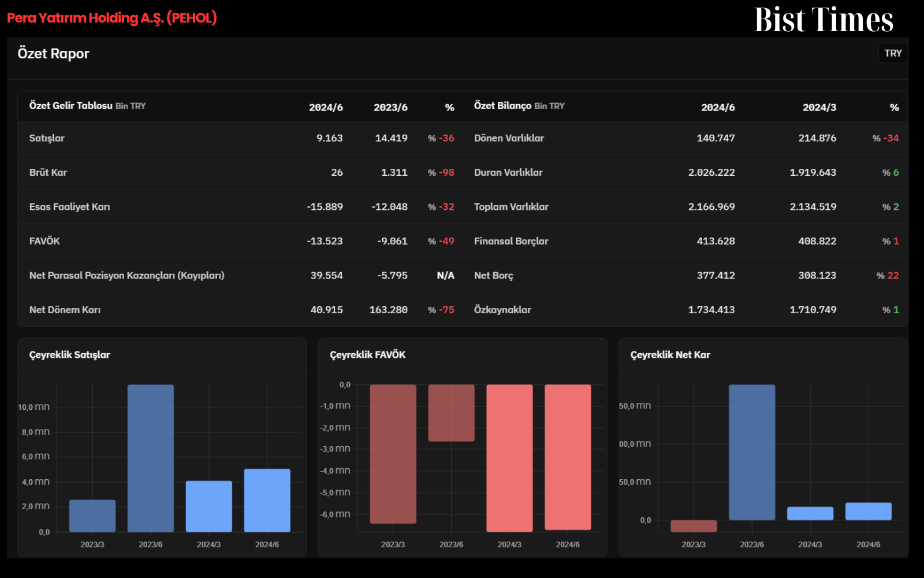
Task: Click the Özkaynaklar value 1.734.413
Action: coord(711,310)
